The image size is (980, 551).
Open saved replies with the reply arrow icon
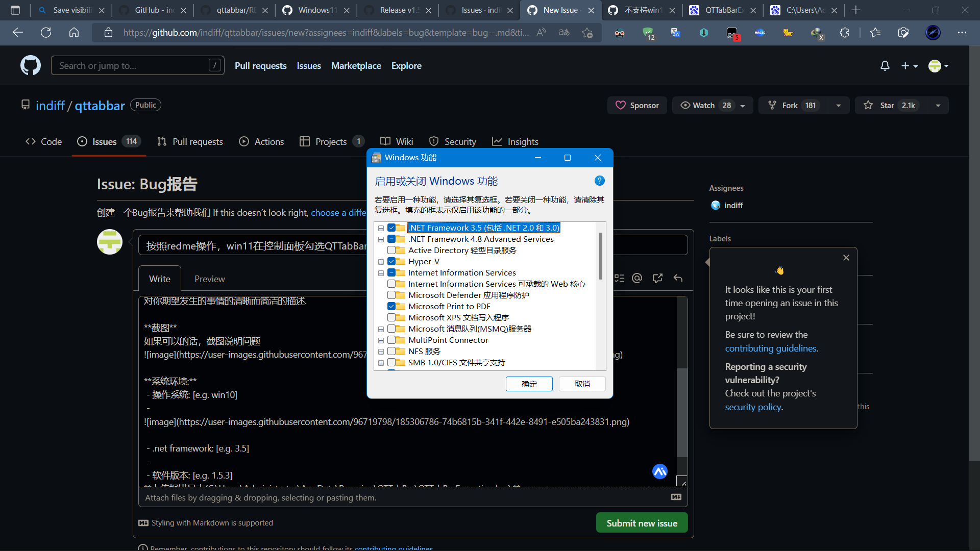coord(678,278)
